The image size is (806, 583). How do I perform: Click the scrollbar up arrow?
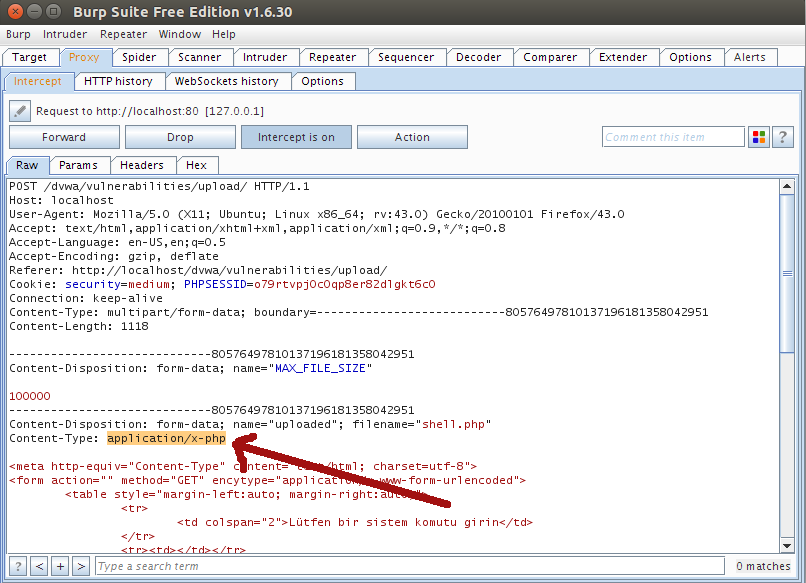point(787,186)
